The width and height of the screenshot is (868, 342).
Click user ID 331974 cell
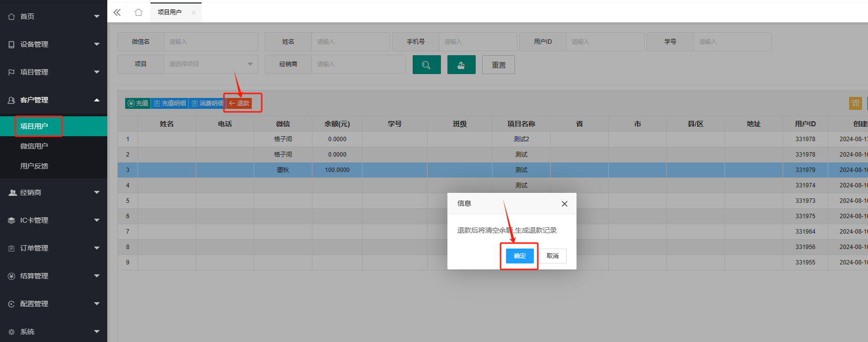(805, 185)
